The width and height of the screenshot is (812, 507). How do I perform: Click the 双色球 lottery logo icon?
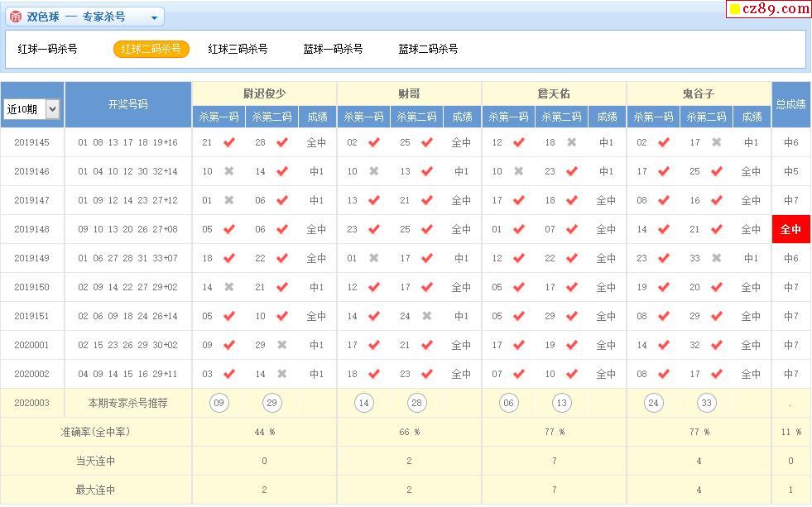pyautogui.click(x=16, y=17)
